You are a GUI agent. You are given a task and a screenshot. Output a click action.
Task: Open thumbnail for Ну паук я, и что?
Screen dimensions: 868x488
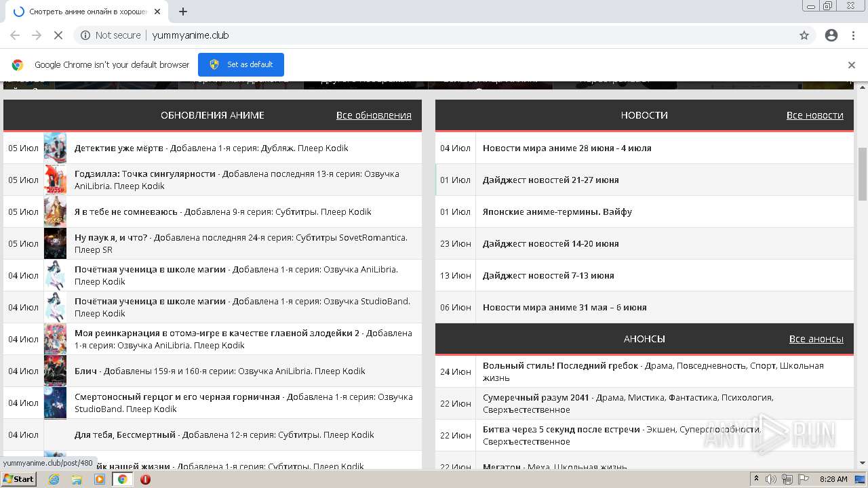55,243
